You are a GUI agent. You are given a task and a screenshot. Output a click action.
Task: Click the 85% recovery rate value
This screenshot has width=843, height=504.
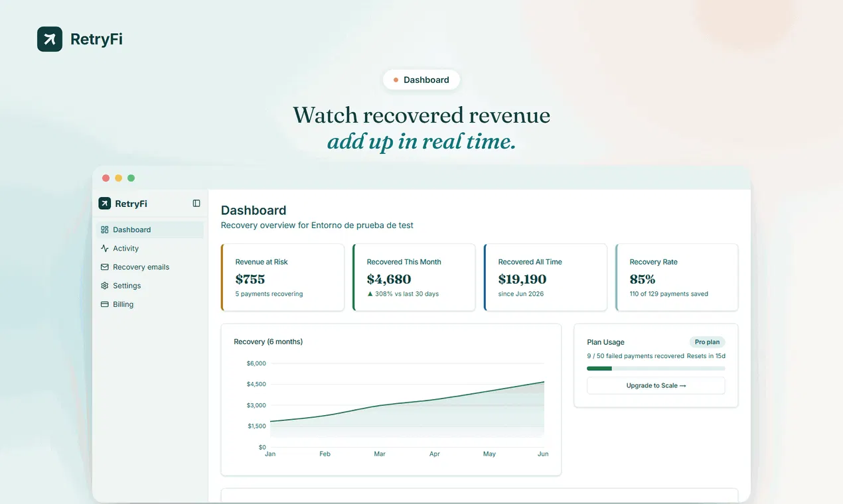pyautogui.click(x=643, y=279)
